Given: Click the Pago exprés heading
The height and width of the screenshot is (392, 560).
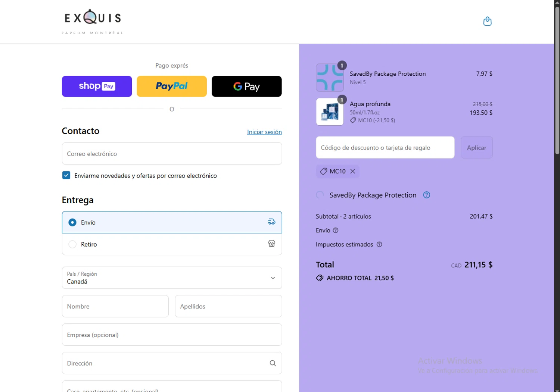Looking at the screenshot, I should 172,66.
